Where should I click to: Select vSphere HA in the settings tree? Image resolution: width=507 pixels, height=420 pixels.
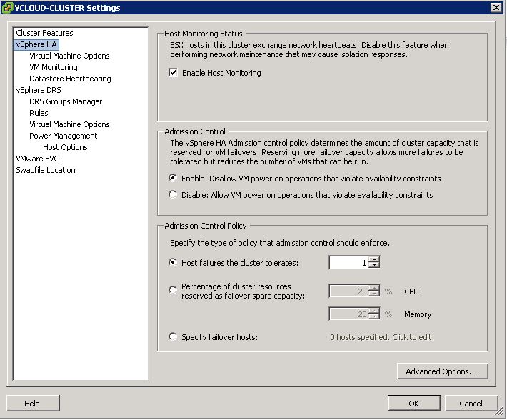point(36,44)
